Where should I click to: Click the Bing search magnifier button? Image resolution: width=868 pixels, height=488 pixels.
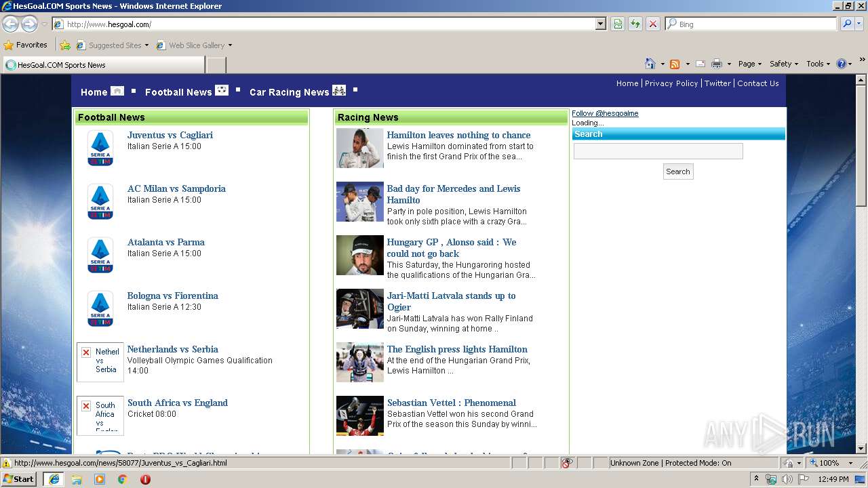coord(847,24)
